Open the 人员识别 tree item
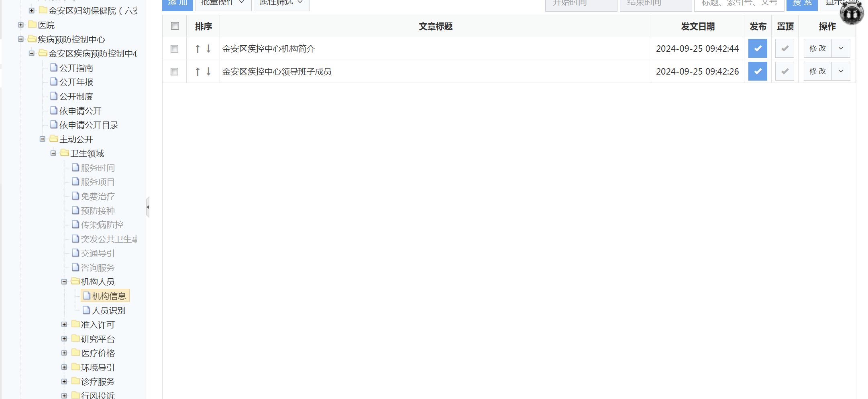 pyautogui.click(x=108, y=310)
